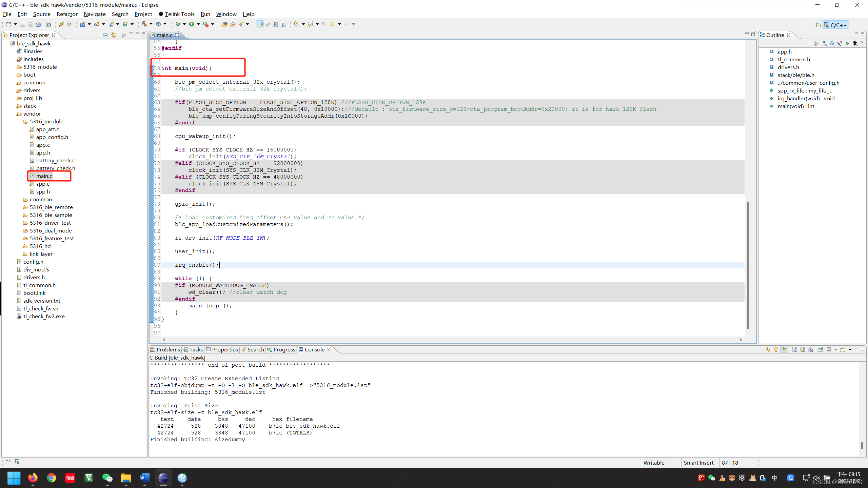Click Save icon in toolbar
868x488 pixels.
(x=22, y=24)
